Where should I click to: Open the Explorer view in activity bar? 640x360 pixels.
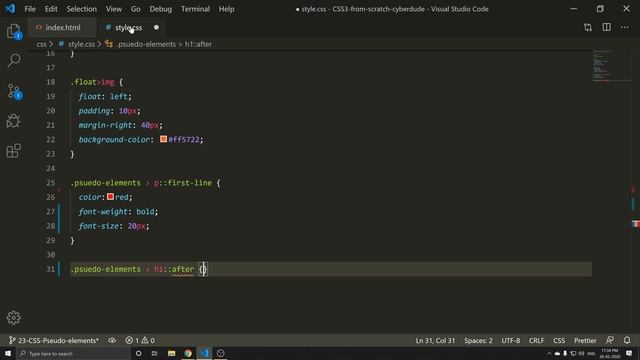[13, 31]
